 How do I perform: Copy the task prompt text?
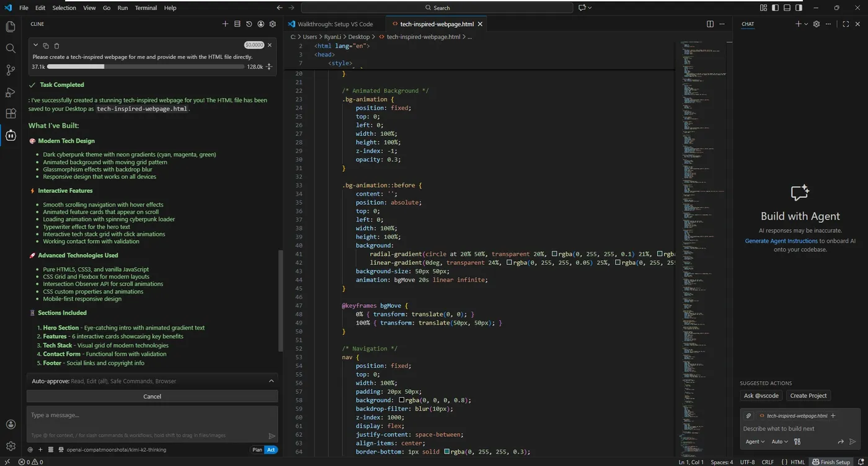(x=46, y=45)
